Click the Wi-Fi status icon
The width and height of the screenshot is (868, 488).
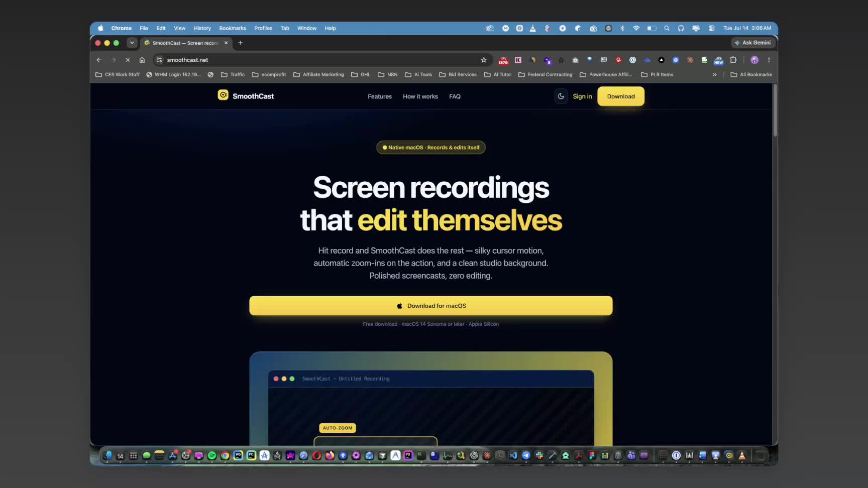pos(636,28)
